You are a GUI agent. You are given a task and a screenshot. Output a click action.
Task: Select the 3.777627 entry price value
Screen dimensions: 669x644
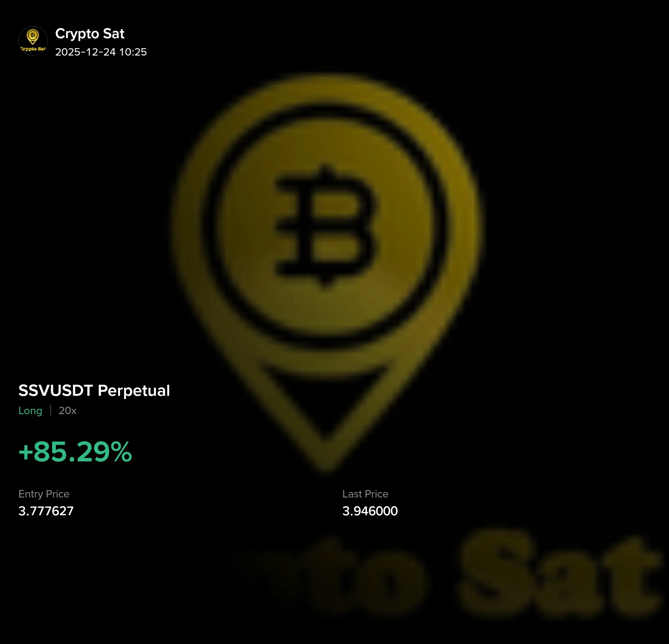[46, 511]
